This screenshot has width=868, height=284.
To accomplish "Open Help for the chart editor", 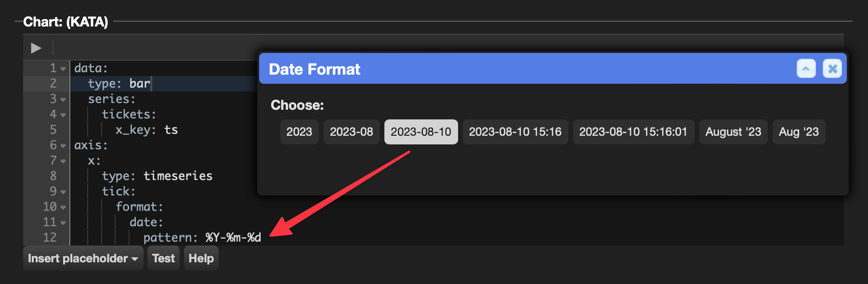I will click(x=201, y=258).
